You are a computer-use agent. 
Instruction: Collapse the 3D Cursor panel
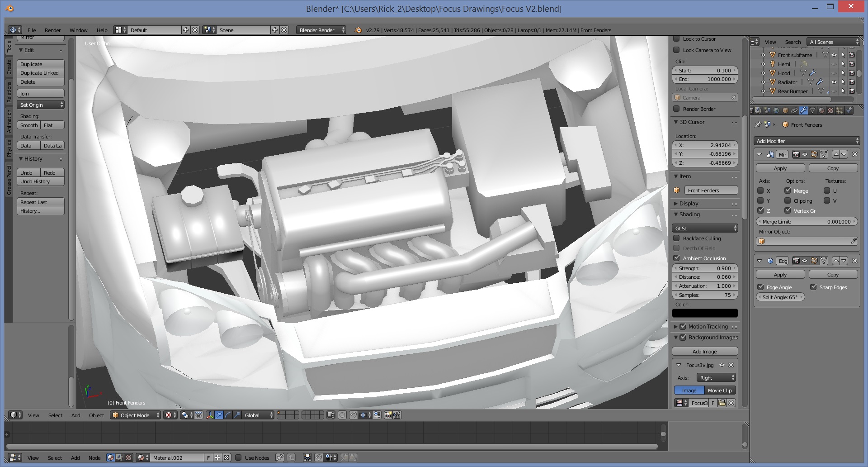[x=676, y=122]
